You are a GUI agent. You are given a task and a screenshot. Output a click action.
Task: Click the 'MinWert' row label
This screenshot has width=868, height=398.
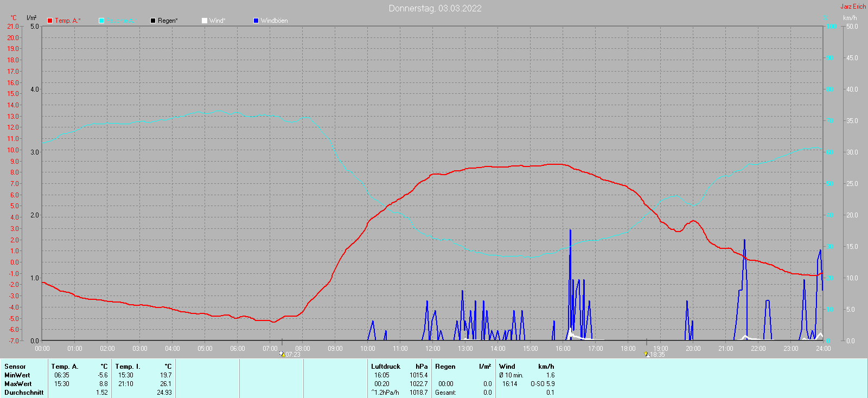[17, 375]
